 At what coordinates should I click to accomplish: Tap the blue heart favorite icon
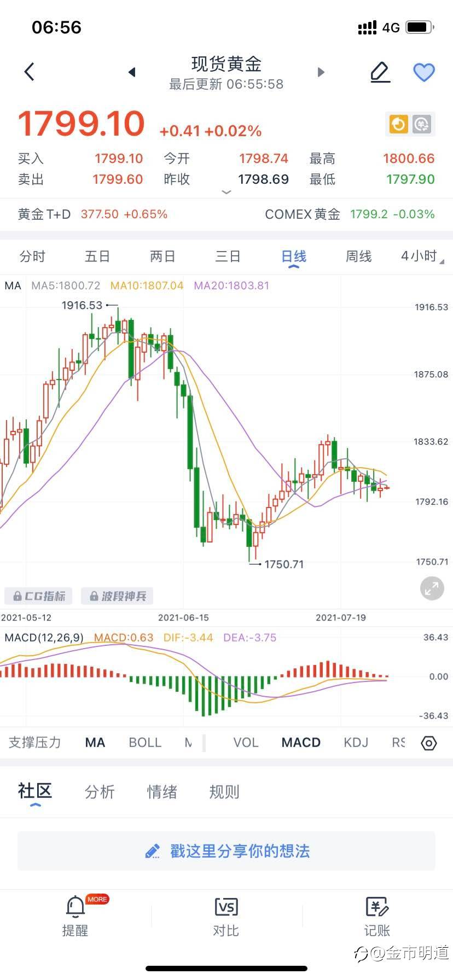[423, 72]
